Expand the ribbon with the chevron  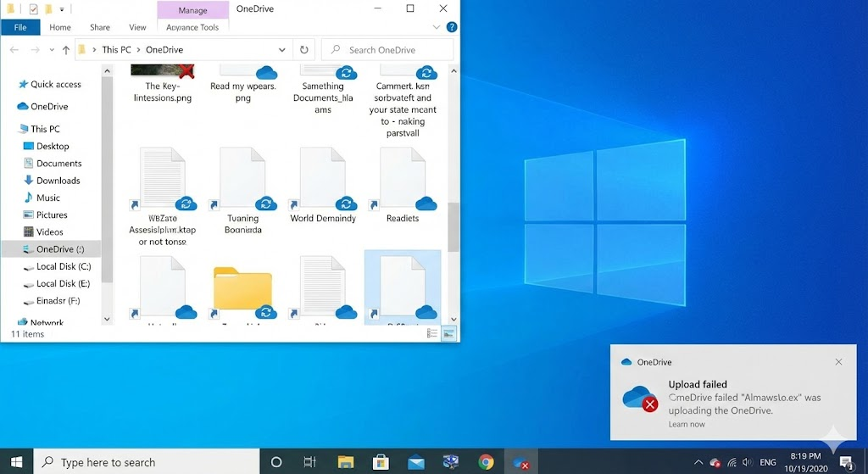click(437, 27)
